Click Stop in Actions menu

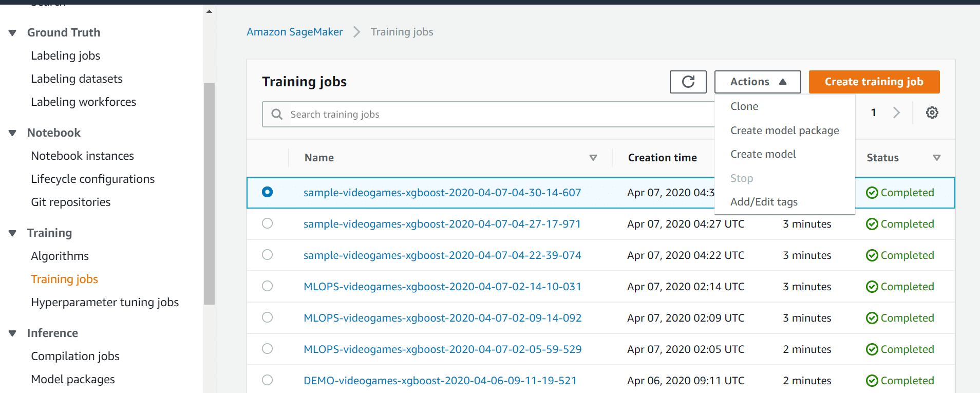point(742,178)
